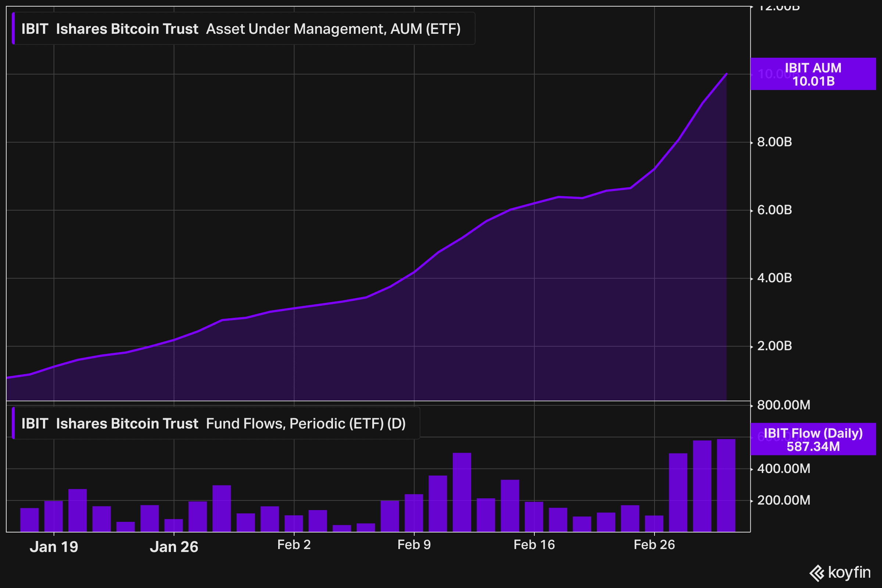Click the koyfin wordmark link
Screen dimensions: 882x588
(849, 573)
